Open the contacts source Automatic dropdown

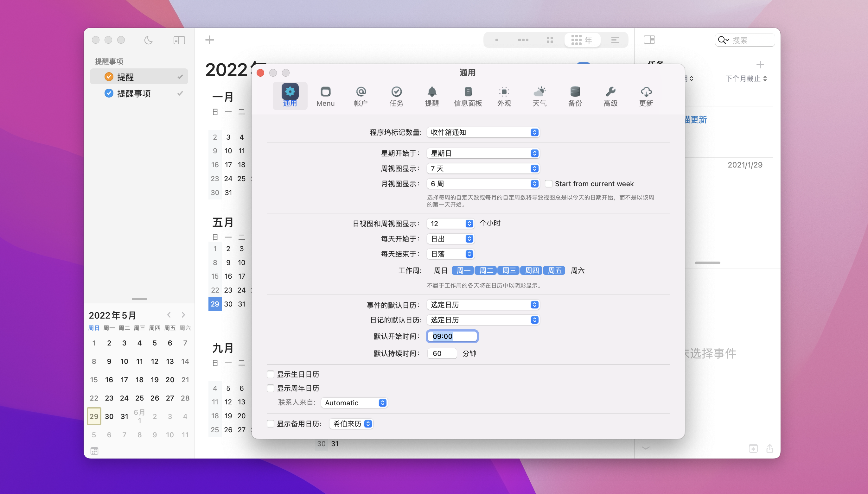pyautogui.click(x=354, y=403)
